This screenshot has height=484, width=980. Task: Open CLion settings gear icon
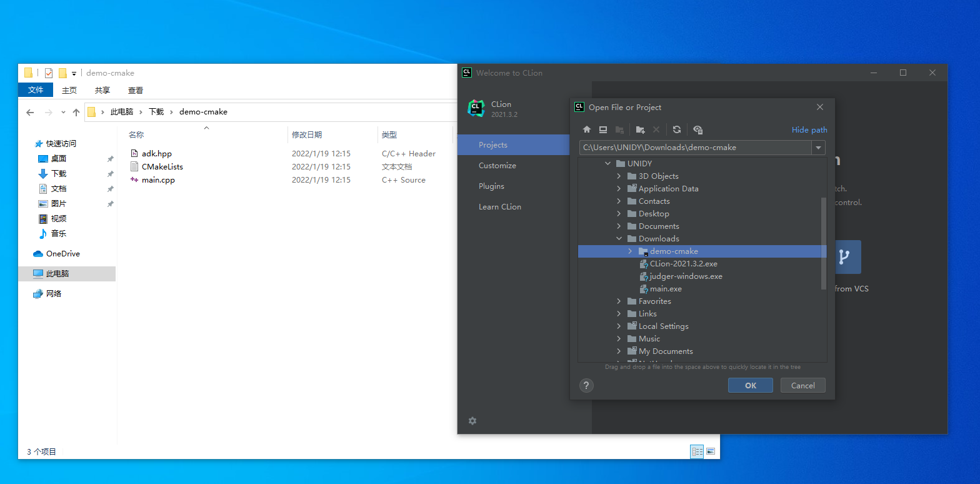(x=472, y=421)
